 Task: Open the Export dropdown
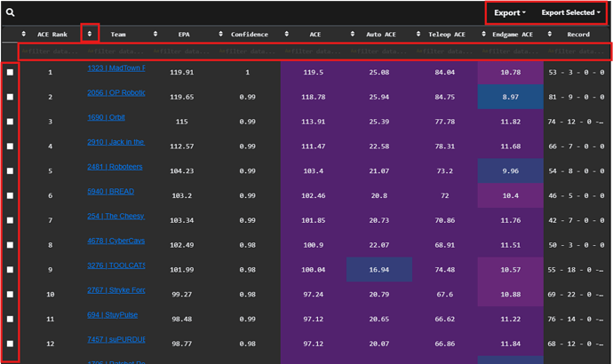coord(509,13)
